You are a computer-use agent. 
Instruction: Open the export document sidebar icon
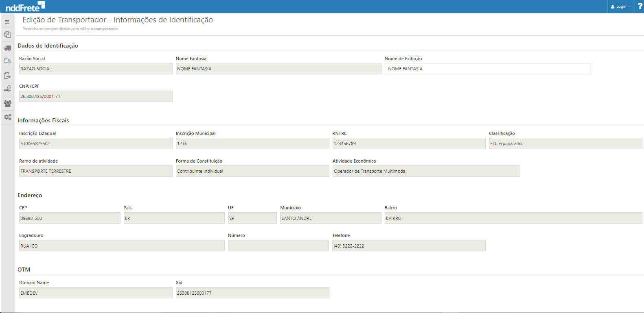coord(7,76)
